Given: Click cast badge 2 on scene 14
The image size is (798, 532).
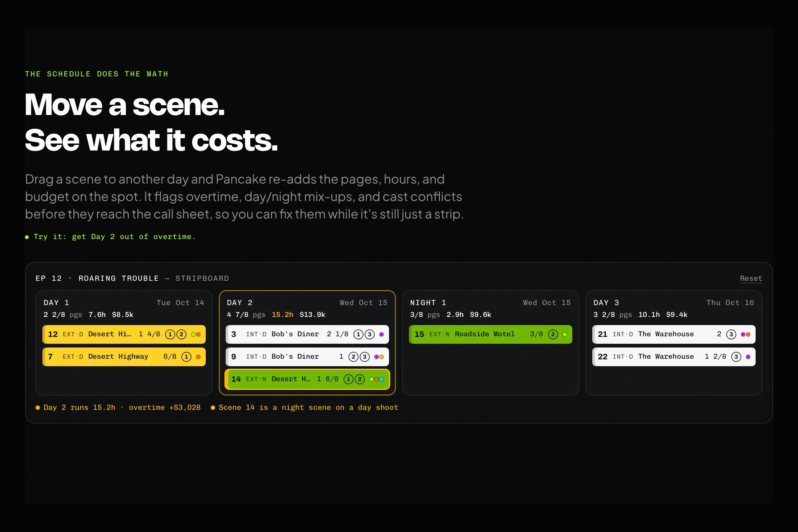Looking at the screenshot, I should pyautogui.click(x=359, y=379).
